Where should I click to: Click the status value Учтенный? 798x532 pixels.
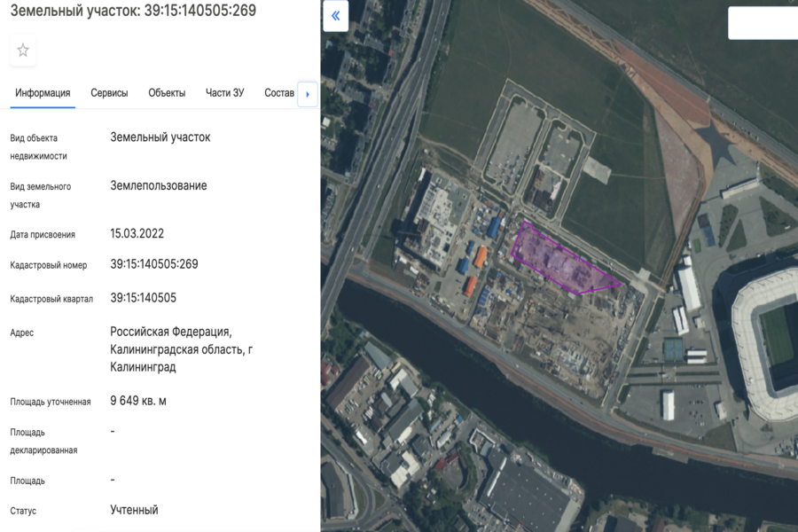134,510
